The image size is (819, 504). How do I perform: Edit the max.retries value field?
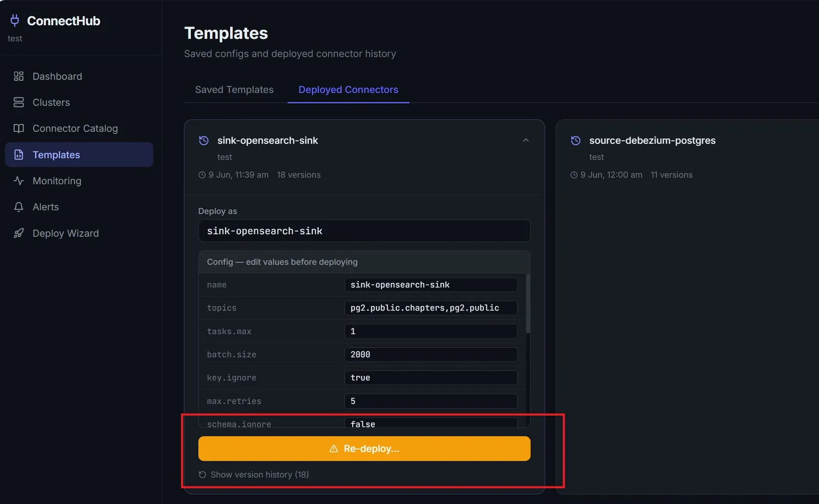[x=431, y=401]
